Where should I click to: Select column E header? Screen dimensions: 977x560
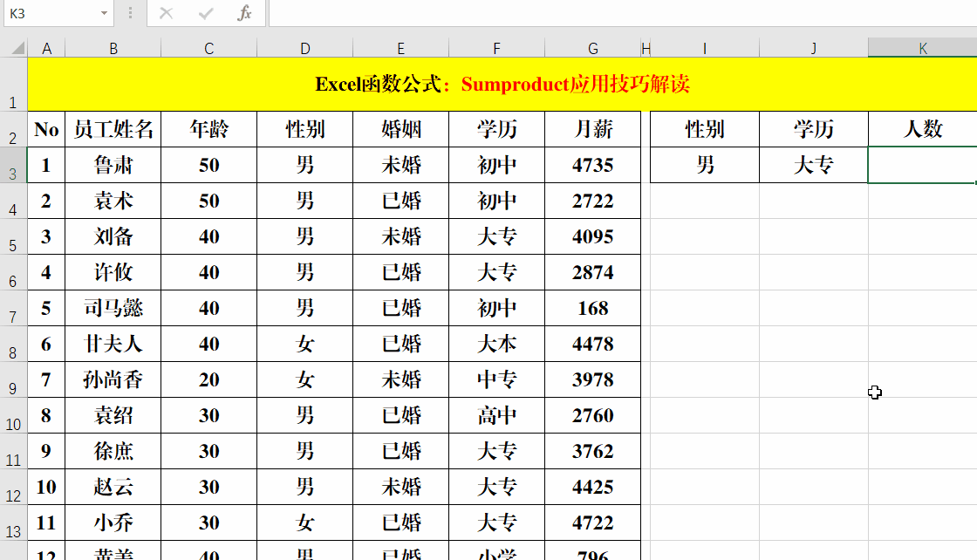coord(400,49)
